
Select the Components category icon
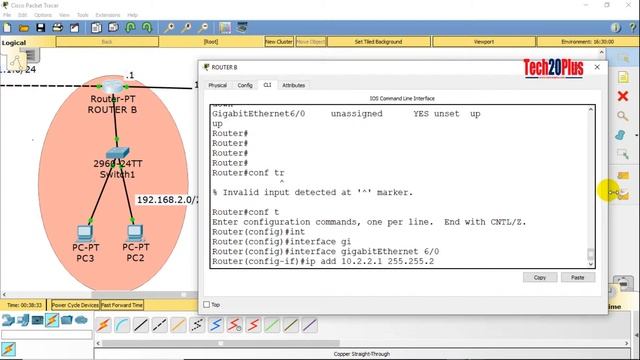tap(38, 320)
